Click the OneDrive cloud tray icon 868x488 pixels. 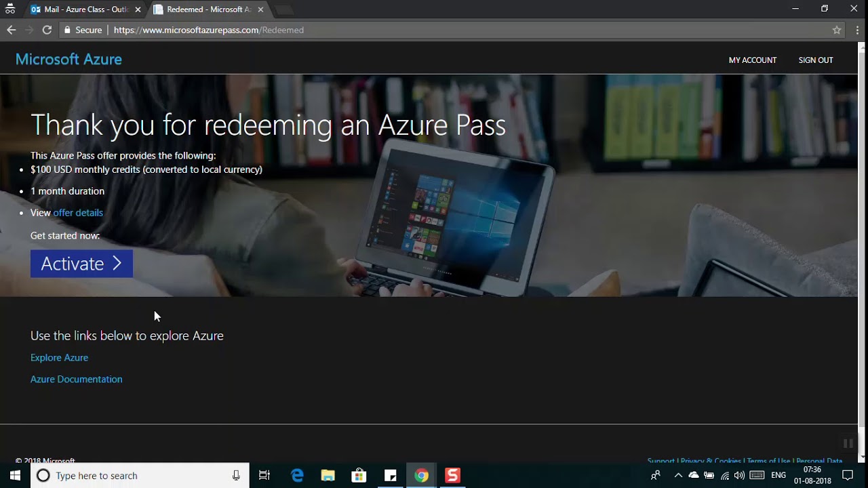click(x=694, y=476)
